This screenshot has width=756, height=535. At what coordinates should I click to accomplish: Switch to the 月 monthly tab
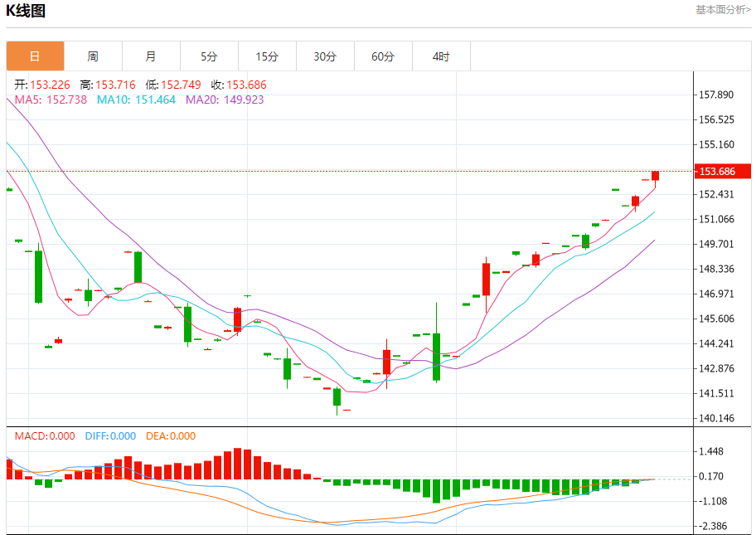click(151, 56)
